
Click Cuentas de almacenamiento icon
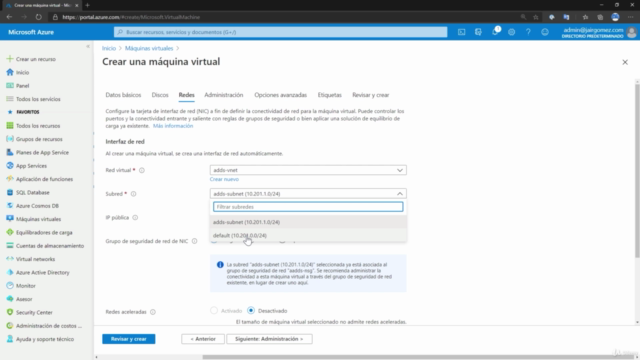point(10,246)
